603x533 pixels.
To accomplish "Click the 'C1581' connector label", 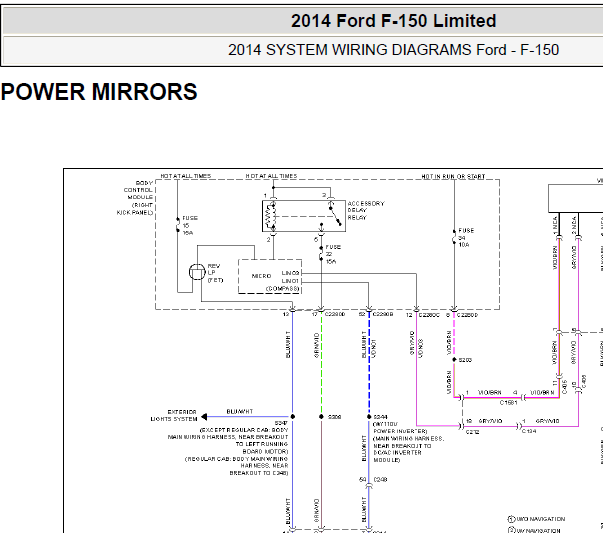I will coord(508,403).
